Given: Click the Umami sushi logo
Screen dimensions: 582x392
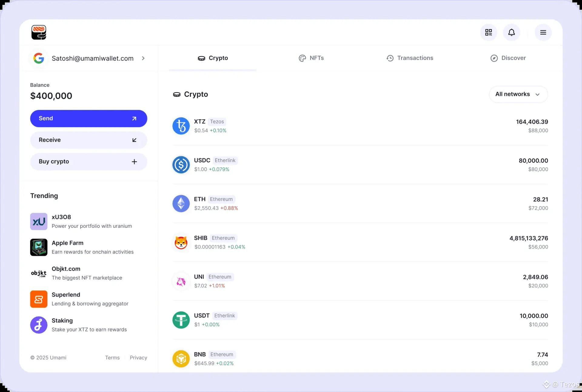Looking at the screenshot, I should tap(39, 32).
